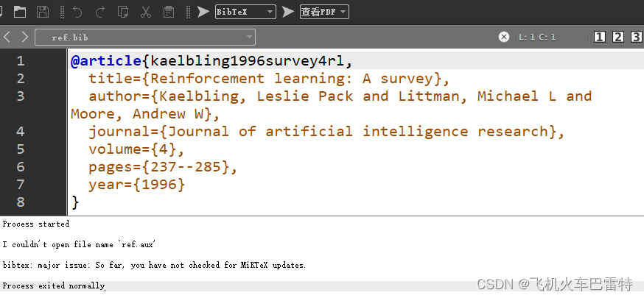
Task: Click the Open file folder icon
Action: 20,11
